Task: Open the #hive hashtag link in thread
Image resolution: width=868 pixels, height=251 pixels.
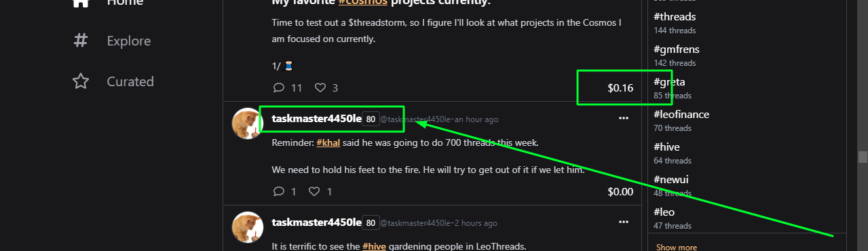Action: click(375, 246)
